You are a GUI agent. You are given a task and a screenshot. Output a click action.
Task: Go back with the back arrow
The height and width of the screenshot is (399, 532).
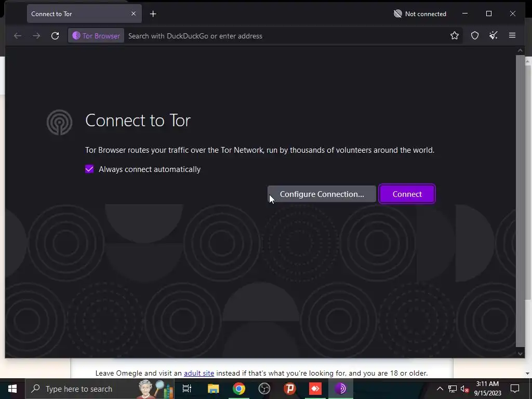18,36
